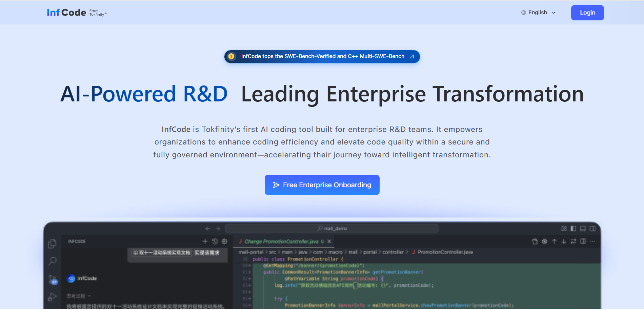Click the 'AI-Powered R&D' heading text
Screen dimensions: 644x310
click(144, 94)
